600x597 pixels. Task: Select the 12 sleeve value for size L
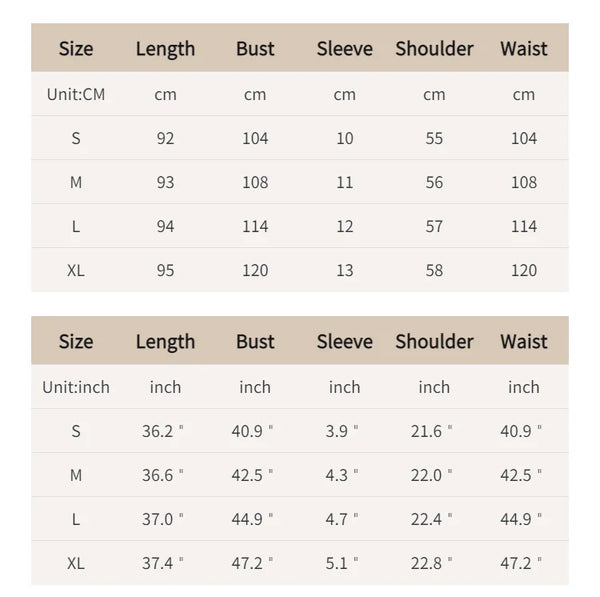click(x=345, y=226)
